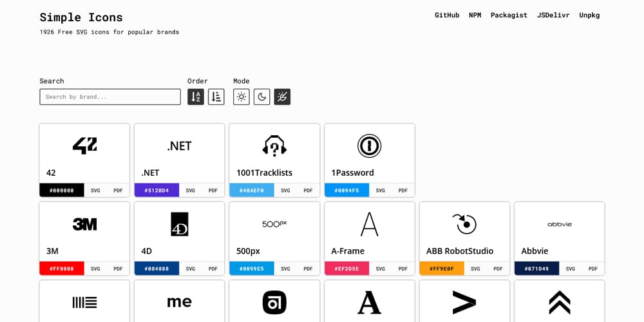Copy the #004088 color of 4D
Viewport: 644px width, 322px height.
156,269
